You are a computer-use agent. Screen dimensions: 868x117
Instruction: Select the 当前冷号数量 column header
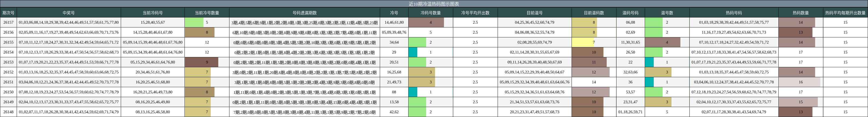[x=207, y=12]
